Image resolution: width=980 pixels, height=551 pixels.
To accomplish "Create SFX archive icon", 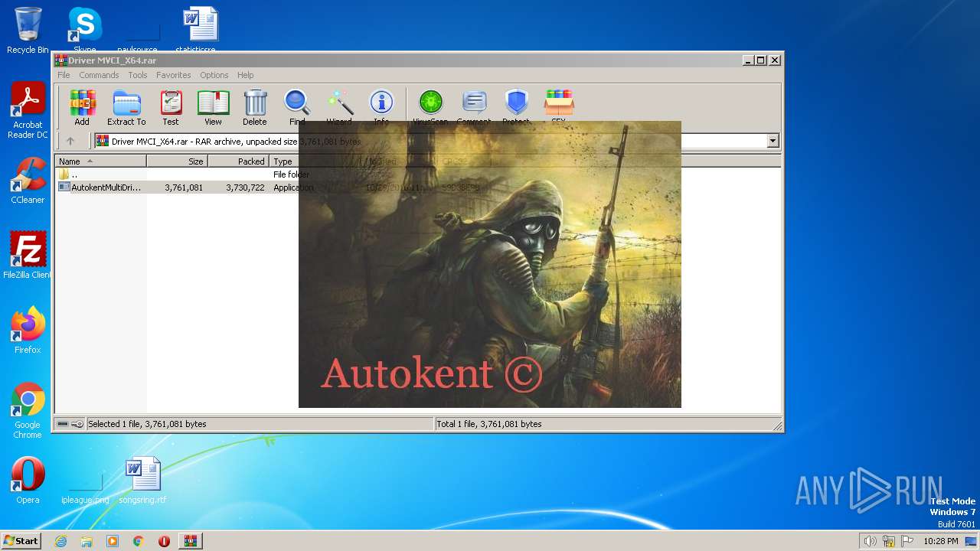I will tap(559, 107).
